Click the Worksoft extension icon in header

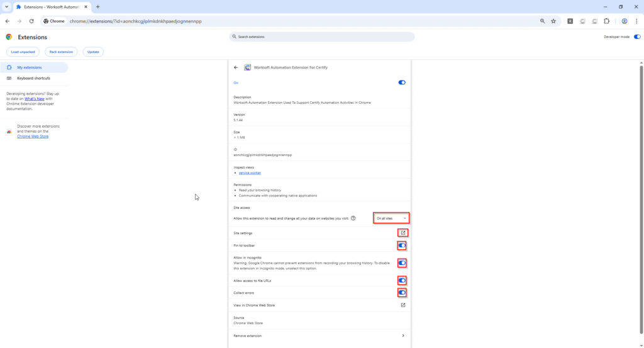[247, 67]
